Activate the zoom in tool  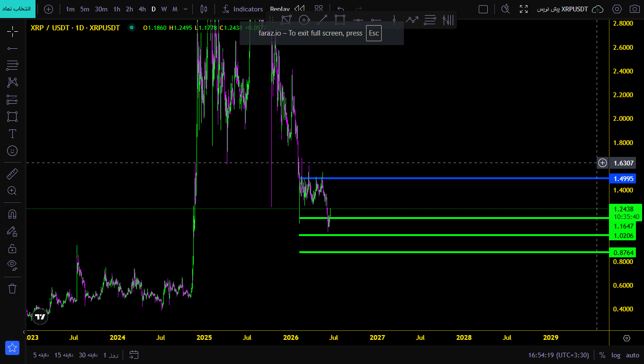pos(12,191)
